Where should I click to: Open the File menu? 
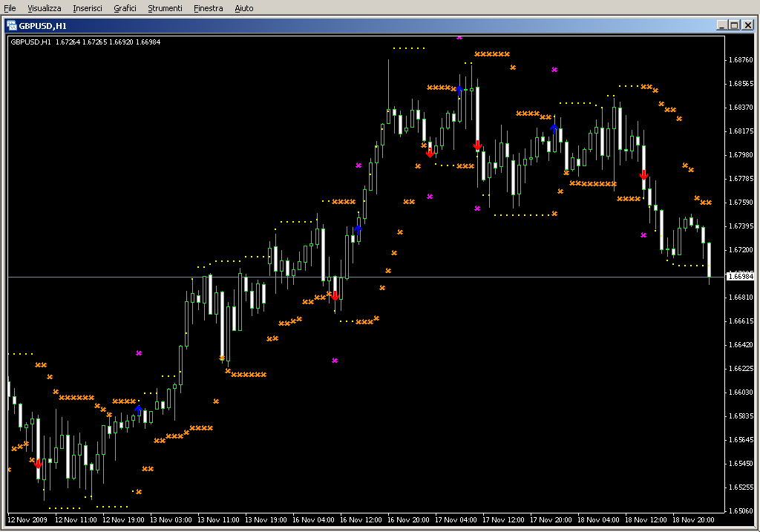(10, 8)
